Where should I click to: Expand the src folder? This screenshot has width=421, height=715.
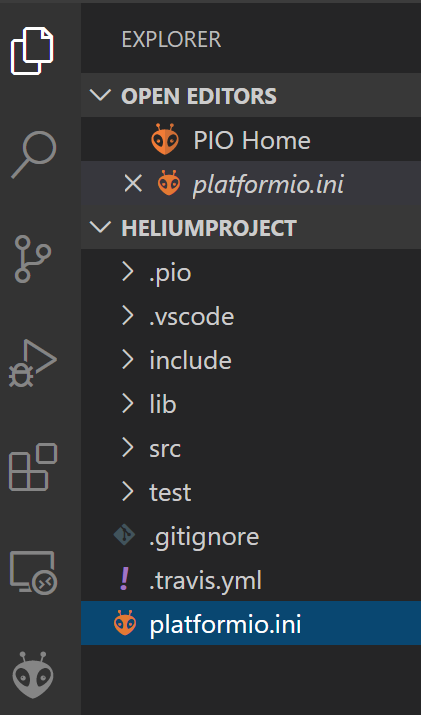(x=251, y=448)
